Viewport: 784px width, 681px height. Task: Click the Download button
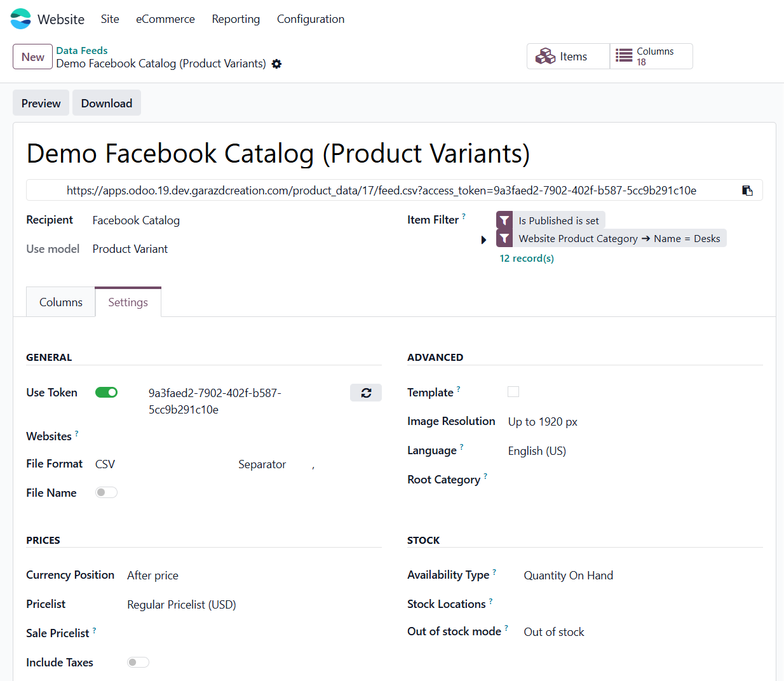[x=107, y=103]
